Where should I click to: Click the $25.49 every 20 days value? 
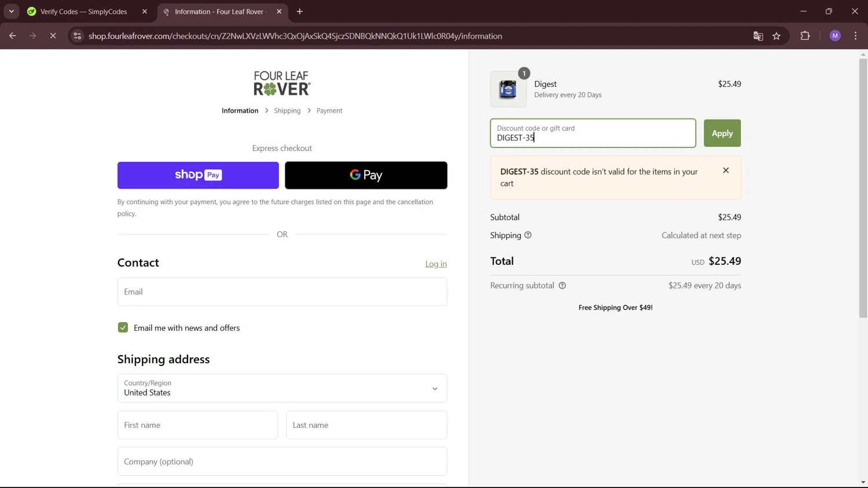[x=704, y=286]
